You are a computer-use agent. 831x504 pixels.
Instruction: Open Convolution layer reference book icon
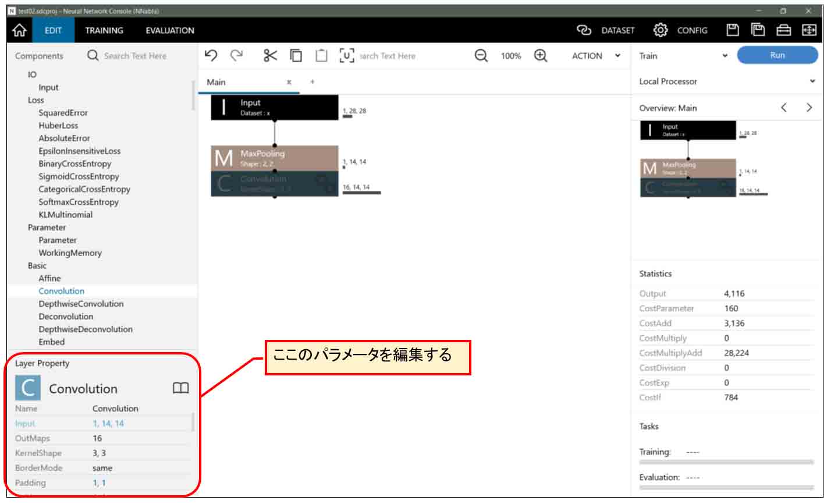[x=181, y=388]
